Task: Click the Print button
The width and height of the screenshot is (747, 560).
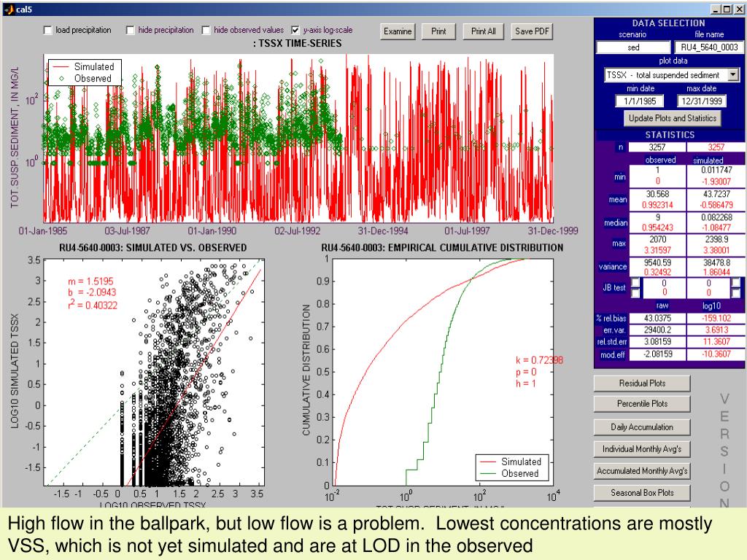Action: [x=438, y=31]
